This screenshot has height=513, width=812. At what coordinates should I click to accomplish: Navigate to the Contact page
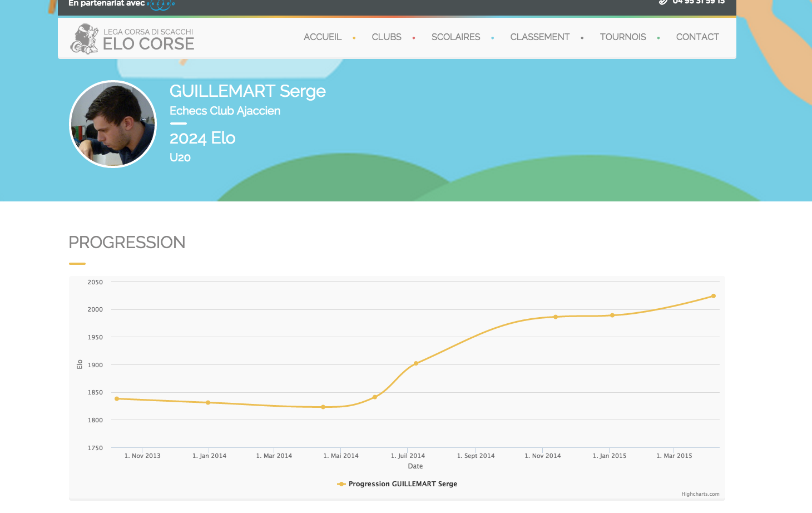[697, 37]
